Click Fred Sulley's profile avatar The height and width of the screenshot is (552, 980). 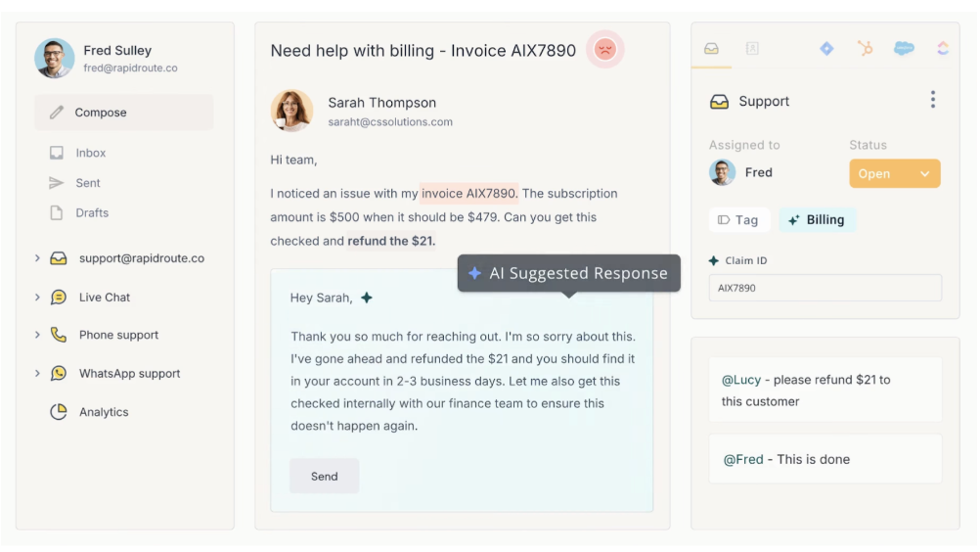[x=55, y=58]
